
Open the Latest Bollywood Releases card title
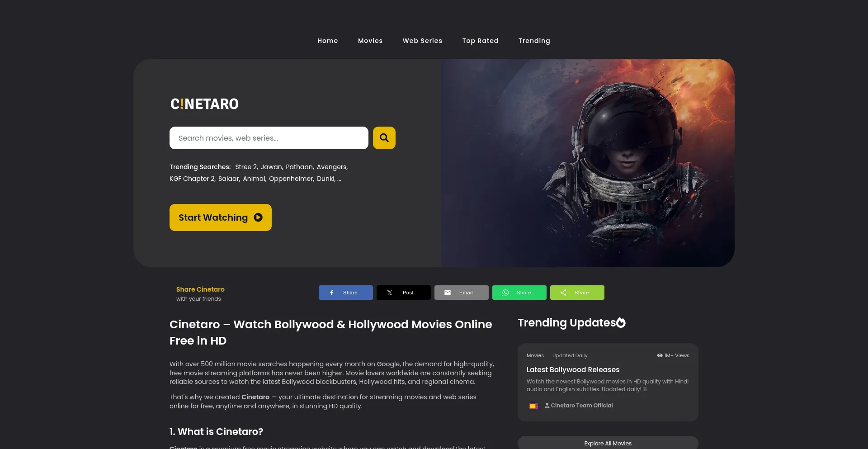[x=573, y=369]
